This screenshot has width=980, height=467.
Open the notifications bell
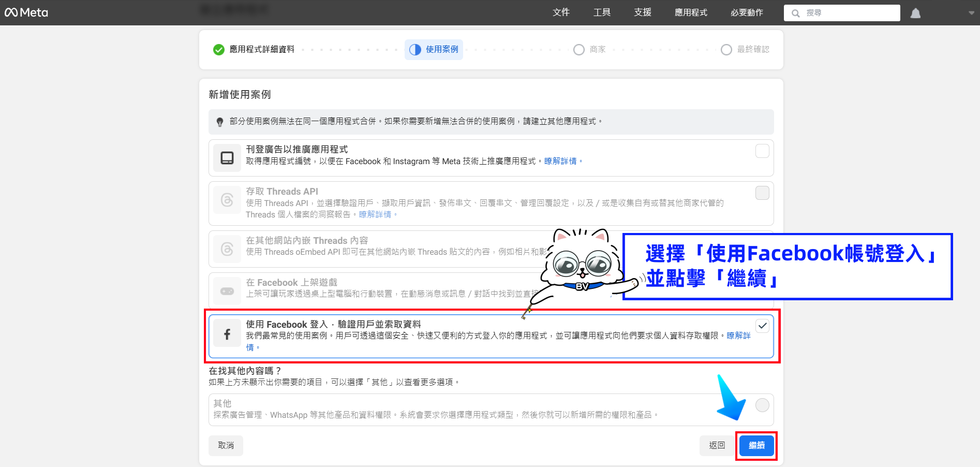[x=915, y=13]
